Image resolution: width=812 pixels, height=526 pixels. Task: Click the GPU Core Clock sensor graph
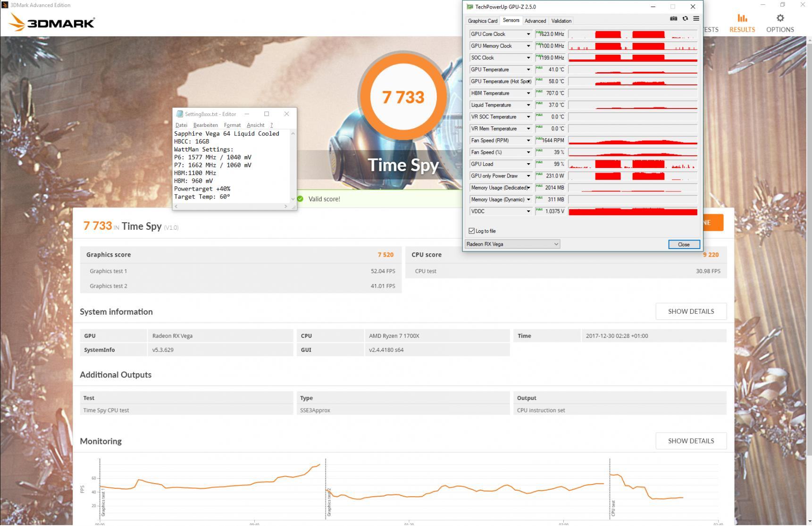click(633, 34)
